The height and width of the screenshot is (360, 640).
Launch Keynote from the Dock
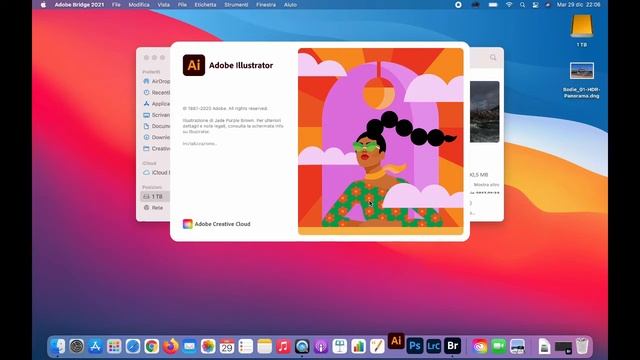click(340, 347)
